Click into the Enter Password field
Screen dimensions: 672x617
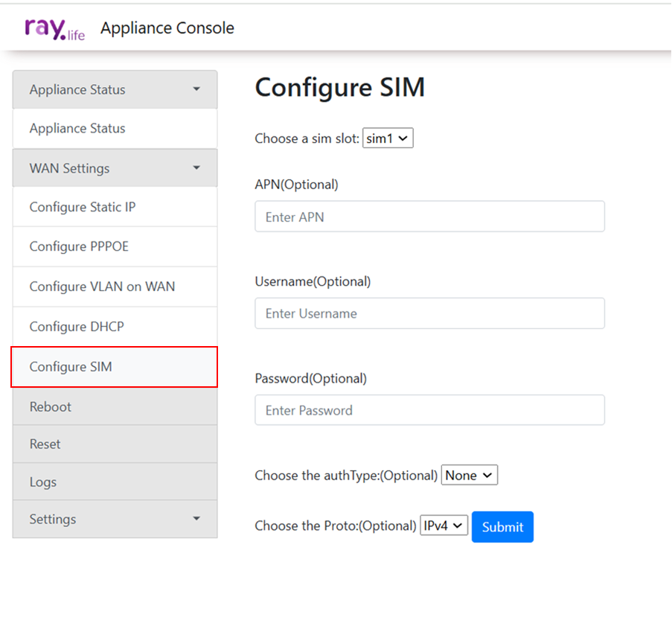click(x=429, y=410)
